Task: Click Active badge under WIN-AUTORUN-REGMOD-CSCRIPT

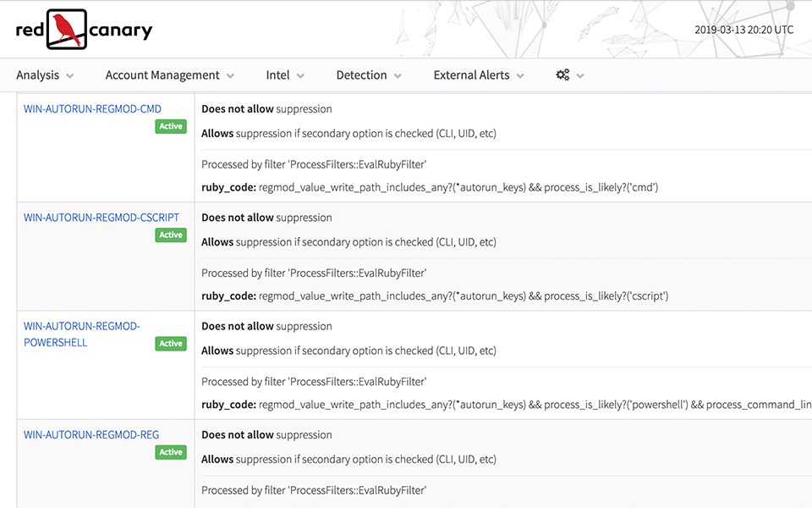Action: tap(171, 235)
